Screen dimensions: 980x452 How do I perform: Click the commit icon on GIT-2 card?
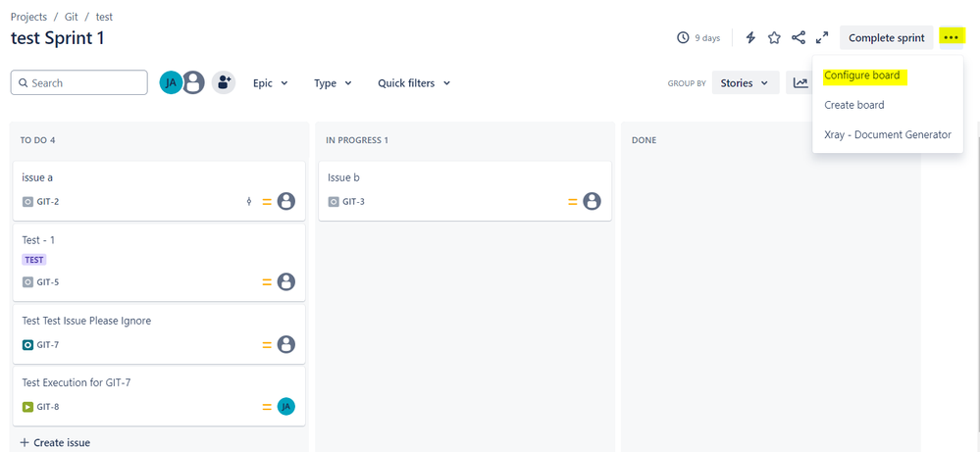(x=249, y=202)
